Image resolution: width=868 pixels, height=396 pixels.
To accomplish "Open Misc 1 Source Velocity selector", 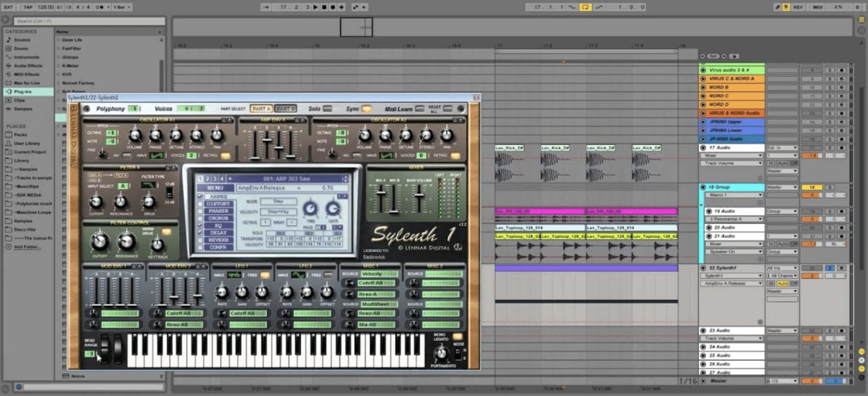I will point(379,274).
